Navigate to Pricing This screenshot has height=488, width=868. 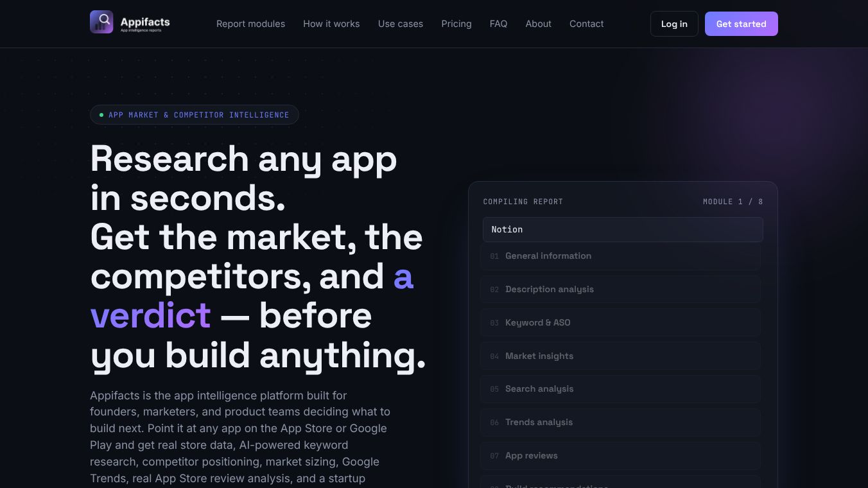[x=456, y=24]
